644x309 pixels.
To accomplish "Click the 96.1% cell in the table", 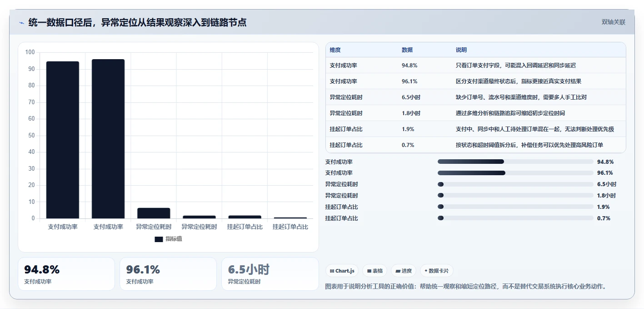I will [x=409, y=81].
